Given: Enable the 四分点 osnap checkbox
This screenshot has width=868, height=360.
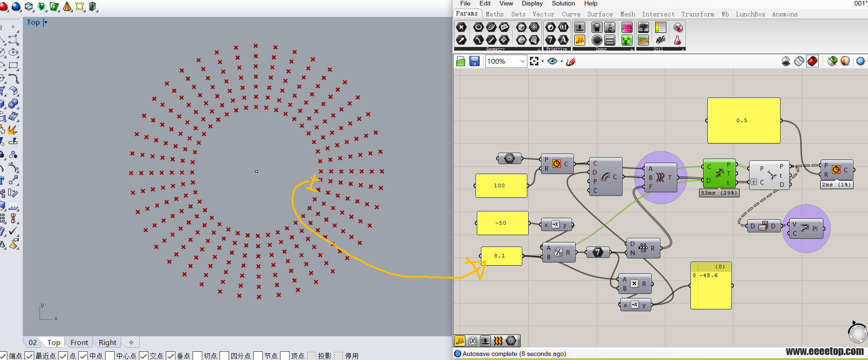Looking at the screenshot, I should 225,356.
